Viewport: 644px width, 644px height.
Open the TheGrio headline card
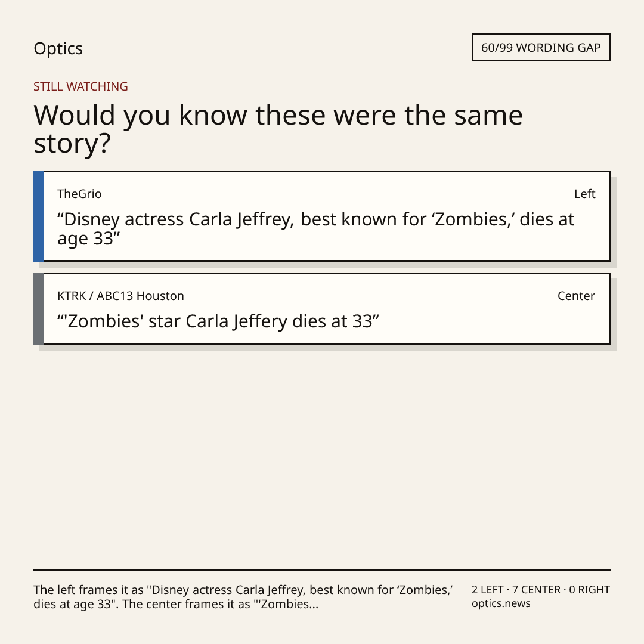tap(322, 216)
